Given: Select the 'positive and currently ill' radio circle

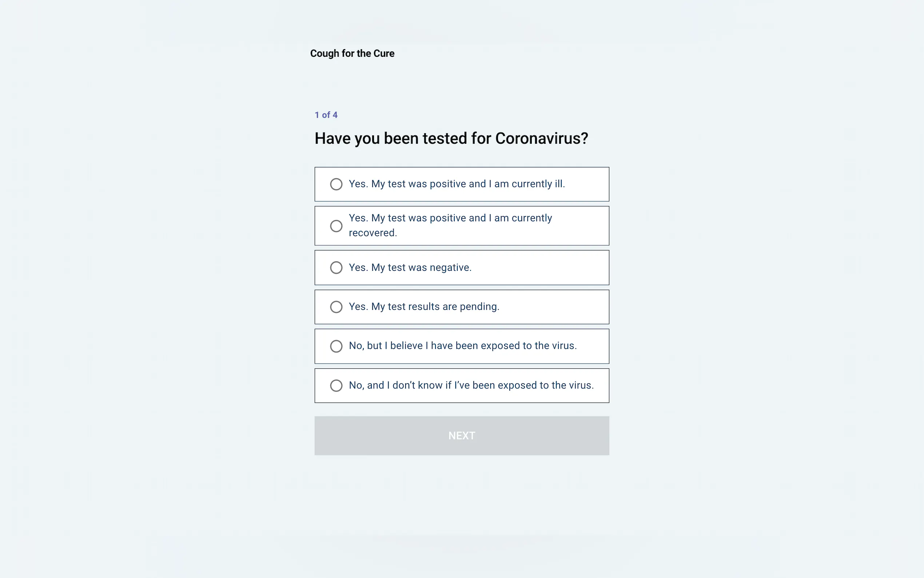Looking at the screenshot, I should [x=336, y=184].
